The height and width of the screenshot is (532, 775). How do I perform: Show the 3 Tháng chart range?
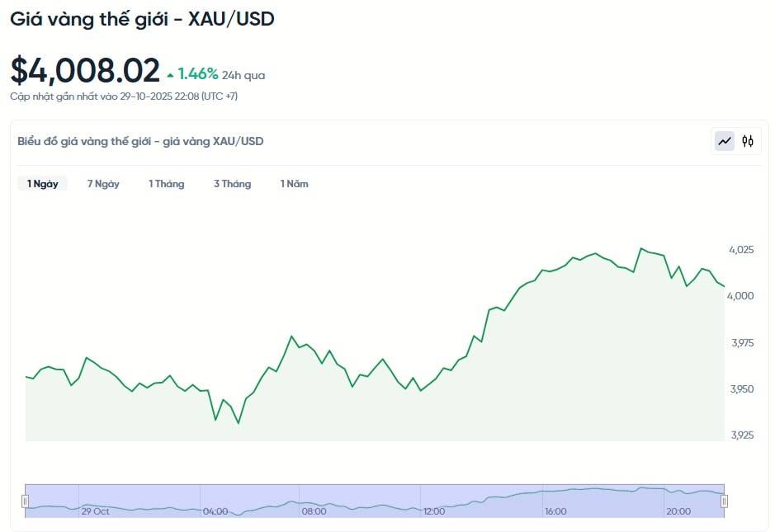[232, 184]
